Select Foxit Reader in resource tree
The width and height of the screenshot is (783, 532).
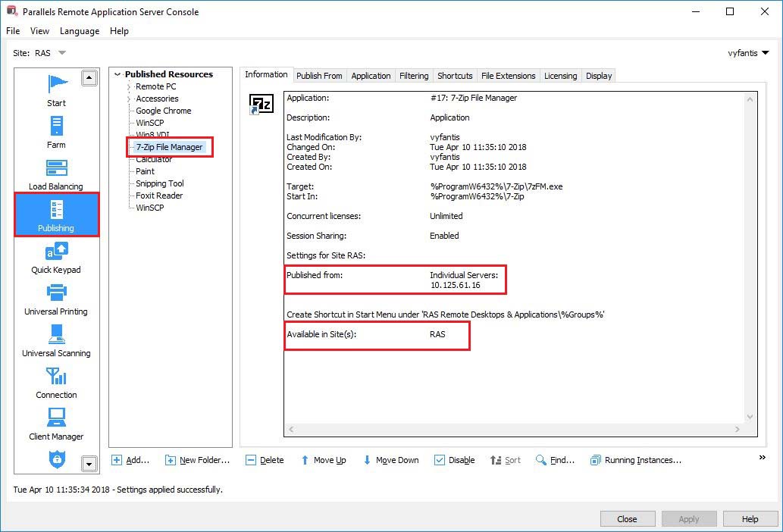pos(159,196)
